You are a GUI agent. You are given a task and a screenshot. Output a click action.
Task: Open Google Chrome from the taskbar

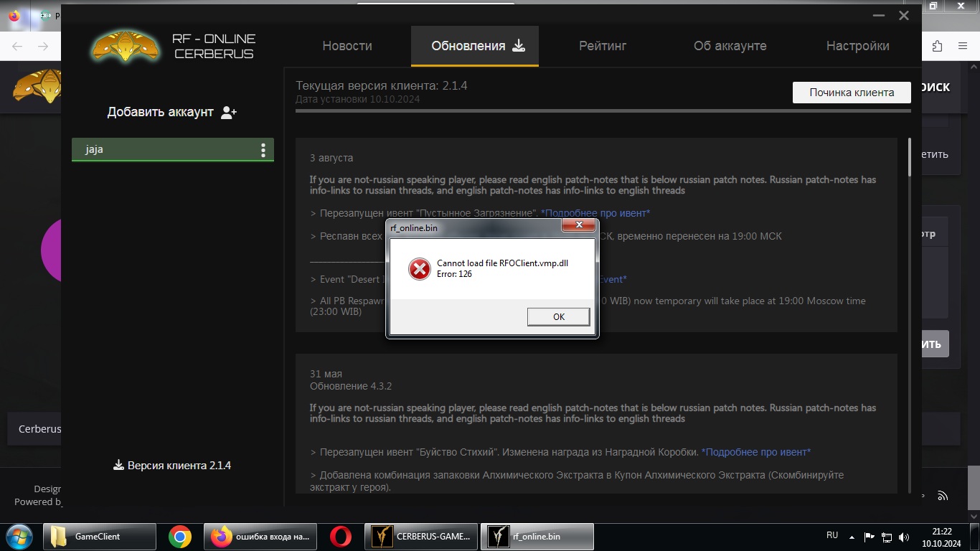click(180, 536)
